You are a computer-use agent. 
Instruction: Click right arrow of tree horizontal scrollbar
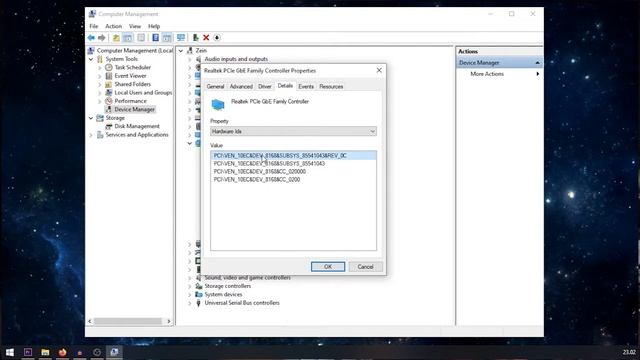(x=169, y=321)
